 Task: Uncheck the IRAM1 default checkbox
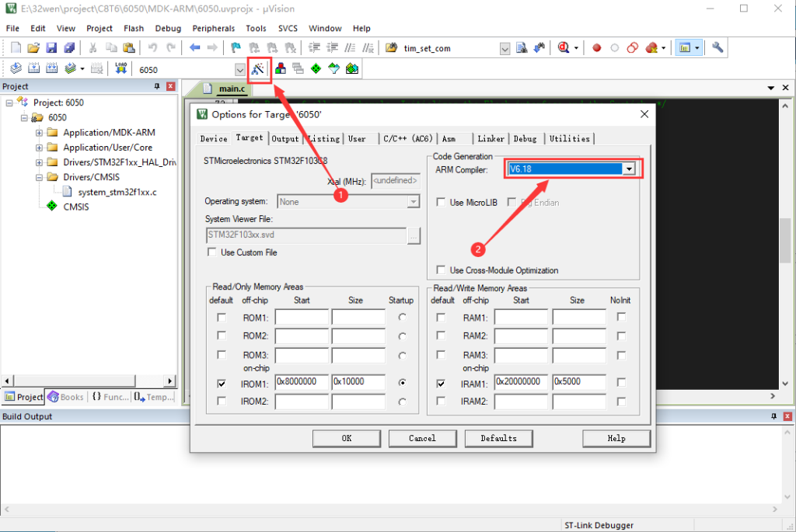441,384
